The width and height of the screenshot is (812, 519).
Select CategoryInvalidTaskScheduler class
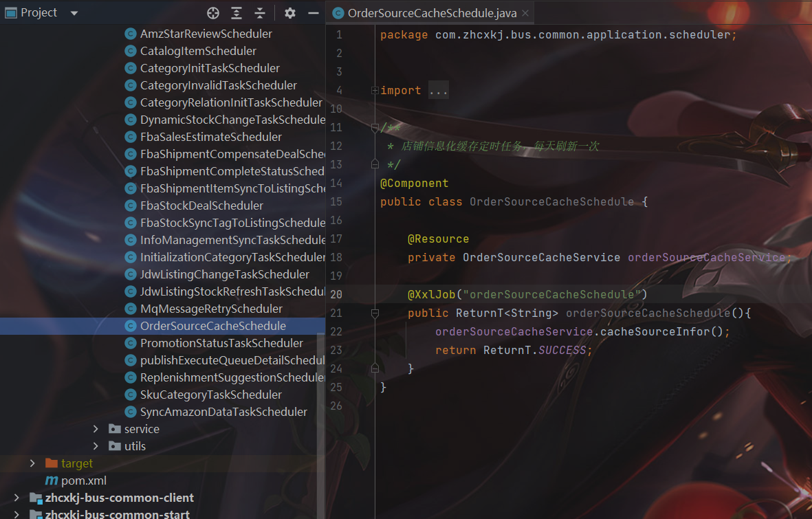[x=218, y=85]
